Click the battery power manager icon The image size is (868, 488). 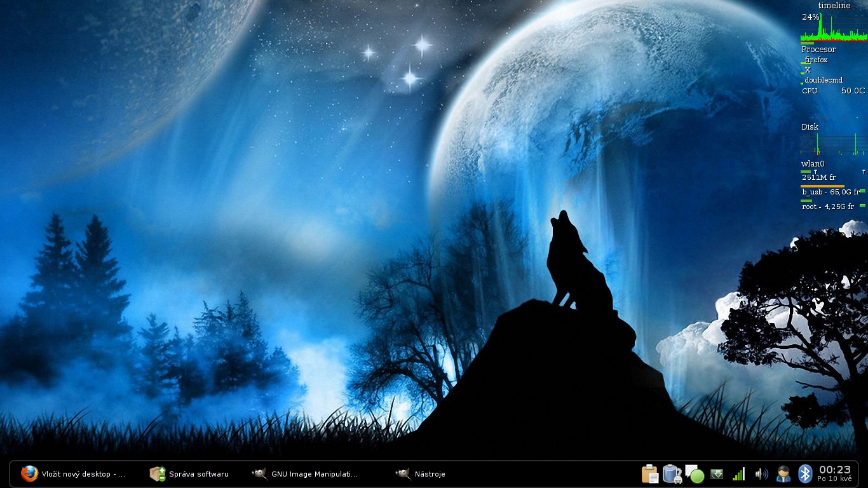(x=672, y=474)
